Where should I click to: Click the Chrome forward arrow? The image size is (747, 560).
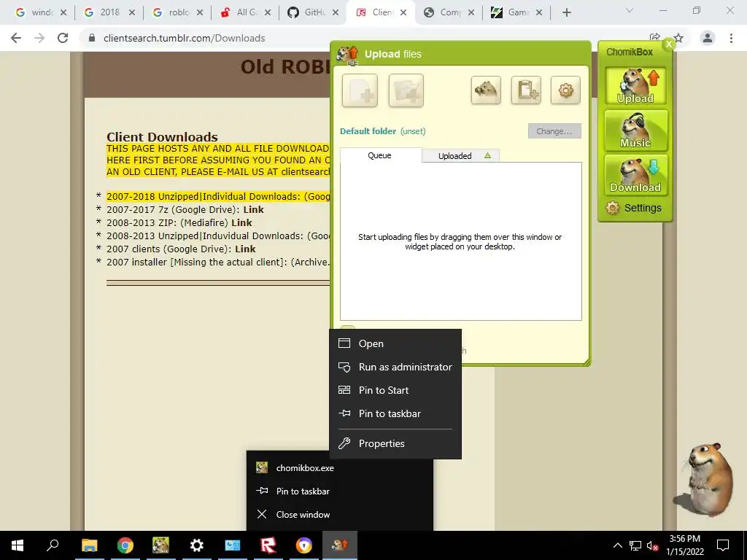(39, 38)
